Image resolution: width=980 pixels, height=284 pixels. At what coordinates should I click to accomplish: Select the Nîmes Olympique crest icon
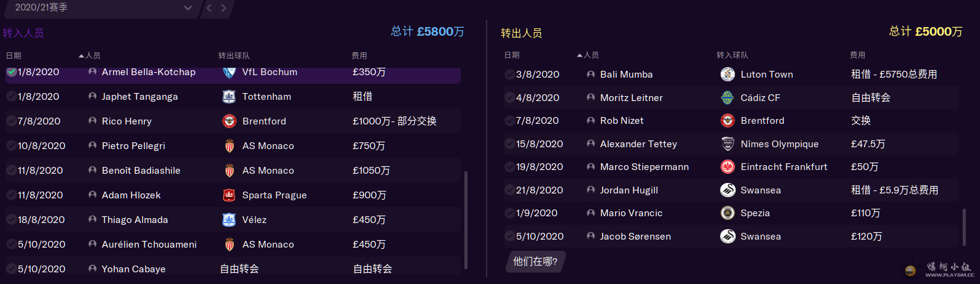click(x=728, y=144)
